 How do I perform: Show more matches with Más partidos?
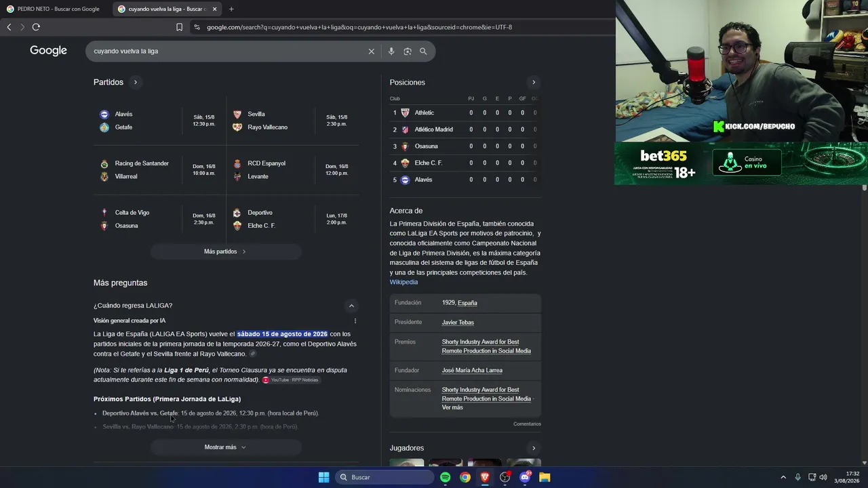[x=226, y=251]
